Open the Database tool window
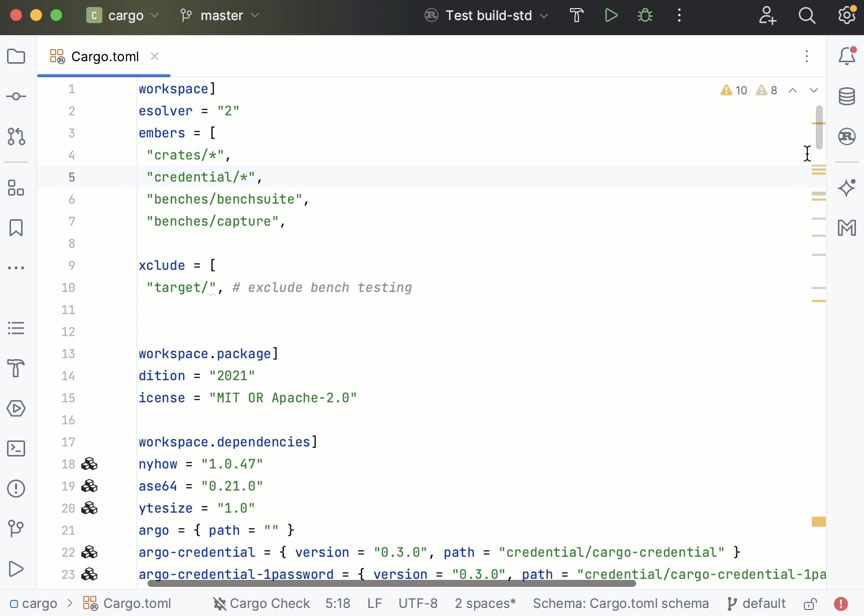 coord(847,96)
